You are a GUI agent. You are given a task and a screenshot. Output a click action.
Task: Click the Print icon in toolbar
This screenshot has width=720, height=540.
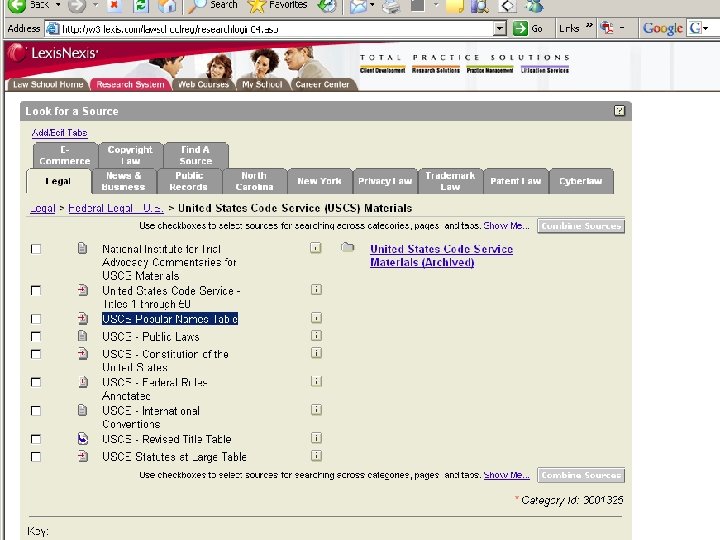point(391,6)
